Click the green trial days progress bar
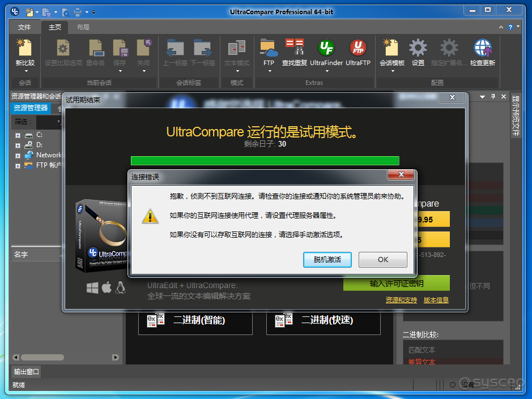This screenshot has width=532, height=399. [265, 160]
